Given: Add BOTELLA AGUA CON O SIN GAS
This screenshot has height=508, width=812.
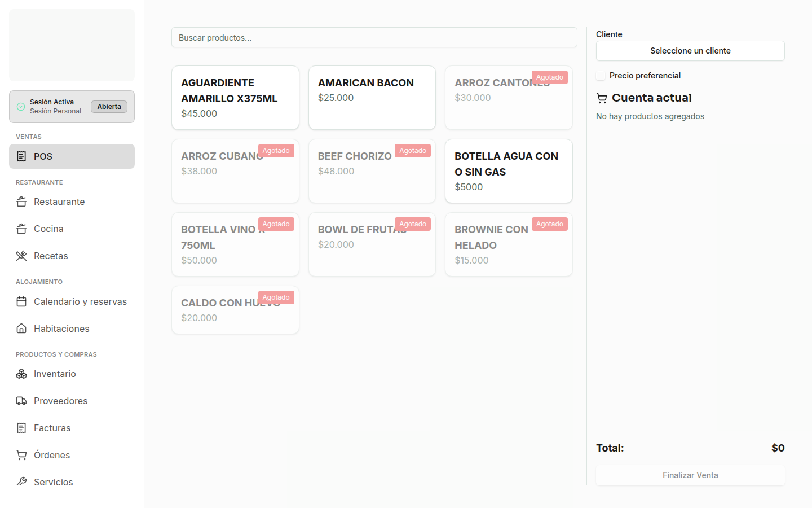Looking at the screenshot, I should click(509, 171).
